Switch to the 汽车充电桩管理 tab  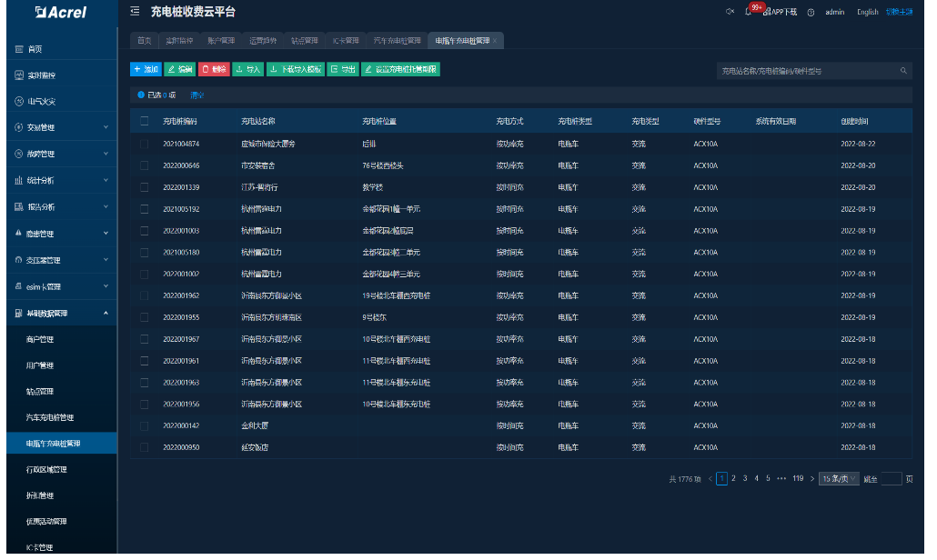[x=397, y=41]
